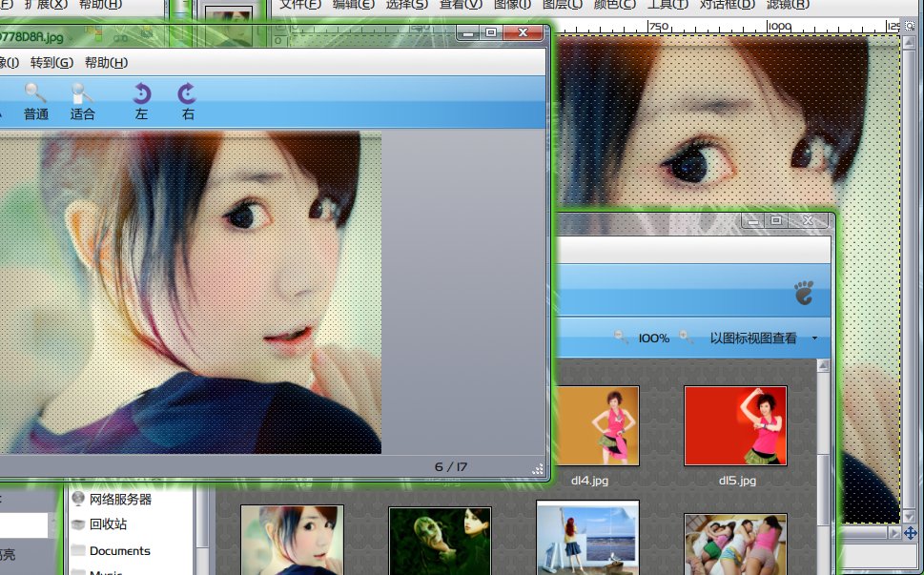Screen dimensions: 924x575
Task: Open GIMP 查看(V) menu
Action: 461,4
